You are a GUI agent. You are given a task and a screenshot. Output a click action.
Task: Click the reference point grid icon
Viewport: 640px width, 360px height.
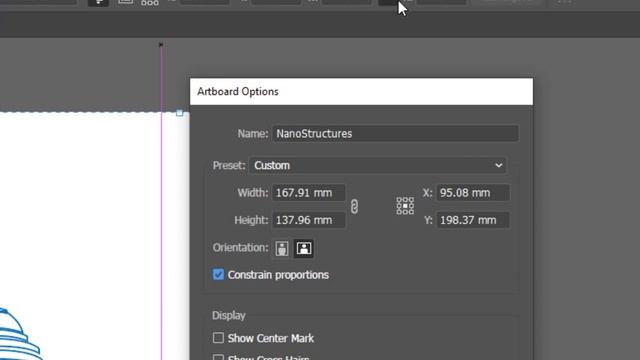pos(405,206)
